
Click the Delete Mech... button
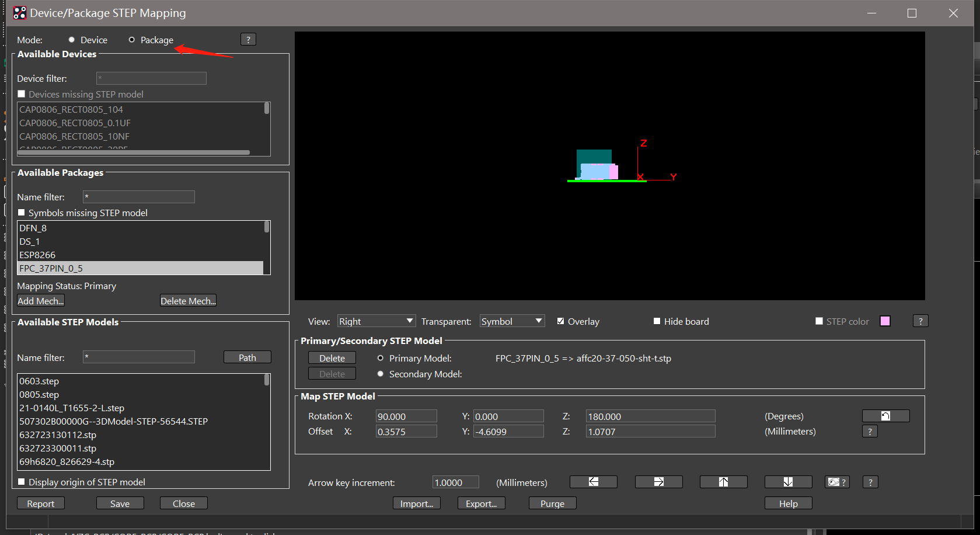click(188, 301)
